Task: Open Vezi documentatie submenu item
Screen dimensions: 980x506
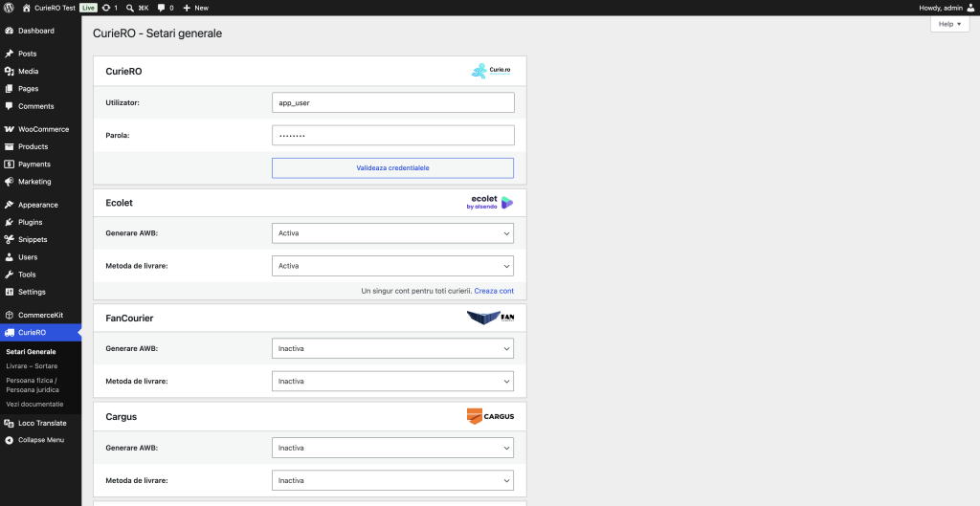Action: (x=35, y=405)
